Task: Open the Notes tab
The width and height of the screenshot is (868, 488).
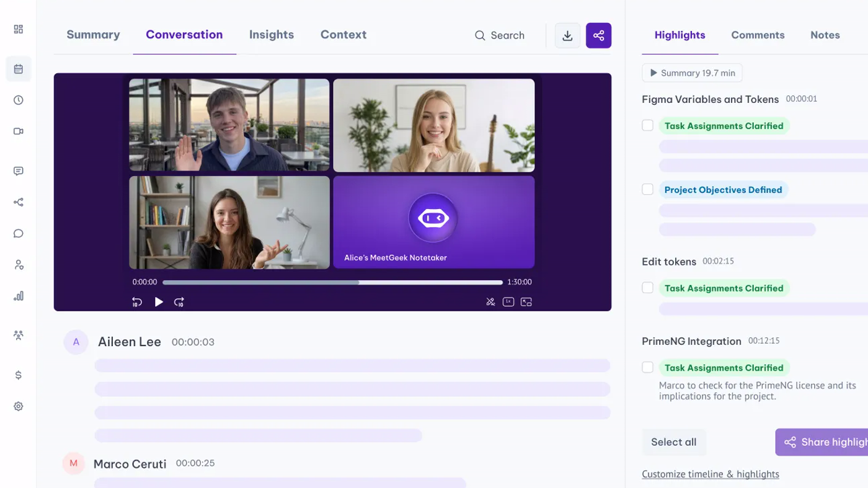Action: tap(825, 35)
